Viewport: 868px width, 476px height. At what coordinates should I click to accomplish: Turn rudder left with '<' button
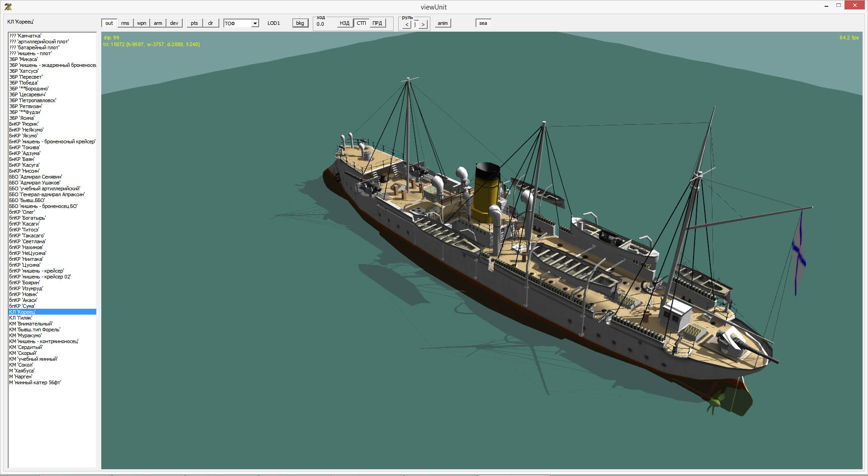tap(407, 25)
